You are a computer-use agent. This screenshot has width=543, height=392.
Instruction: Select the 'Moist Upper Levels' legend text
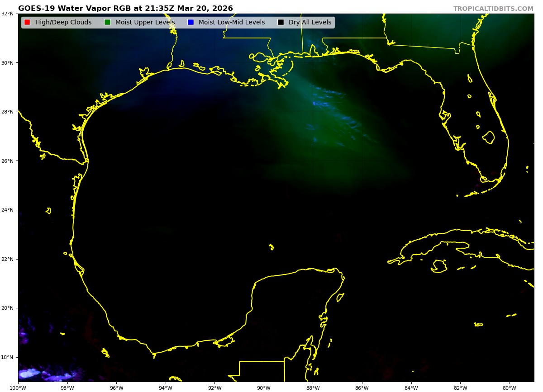pyautogui.click(x=145, y=23)
